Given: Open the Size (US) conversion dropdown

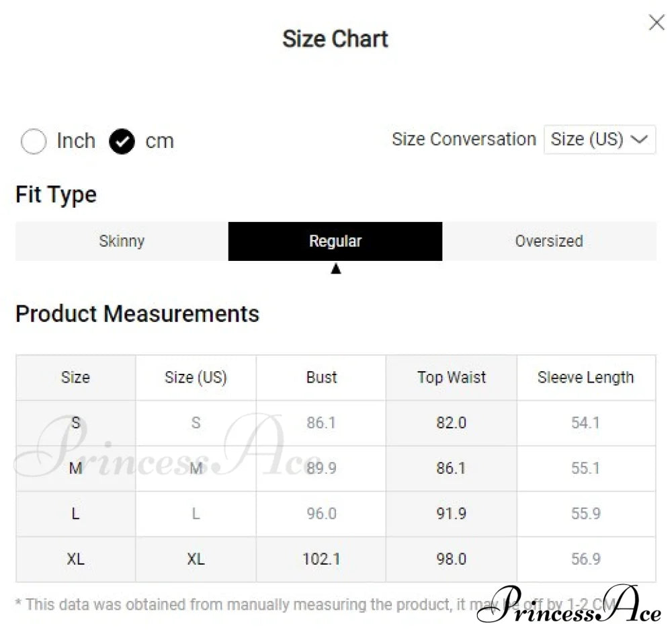Looking at the screenshot, I should click(x=599, y=140).
